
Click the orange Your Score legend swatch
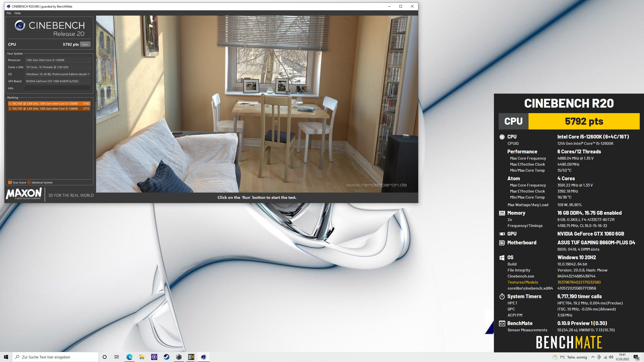tap(10, 183)
